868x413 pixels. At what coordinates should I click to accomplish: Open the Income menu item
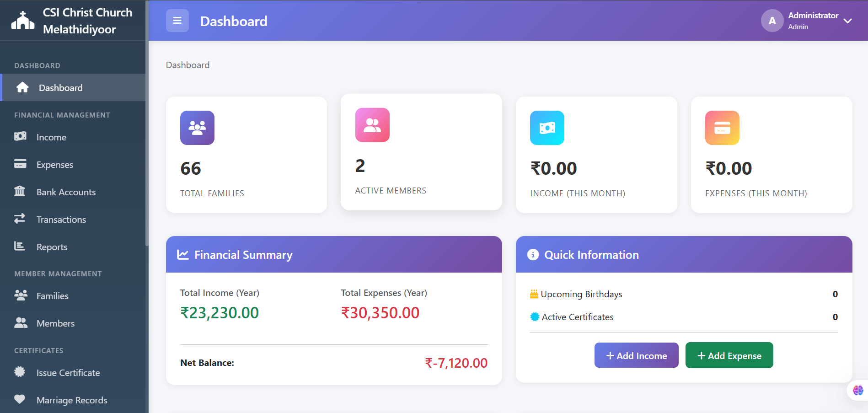pos(51,137)
